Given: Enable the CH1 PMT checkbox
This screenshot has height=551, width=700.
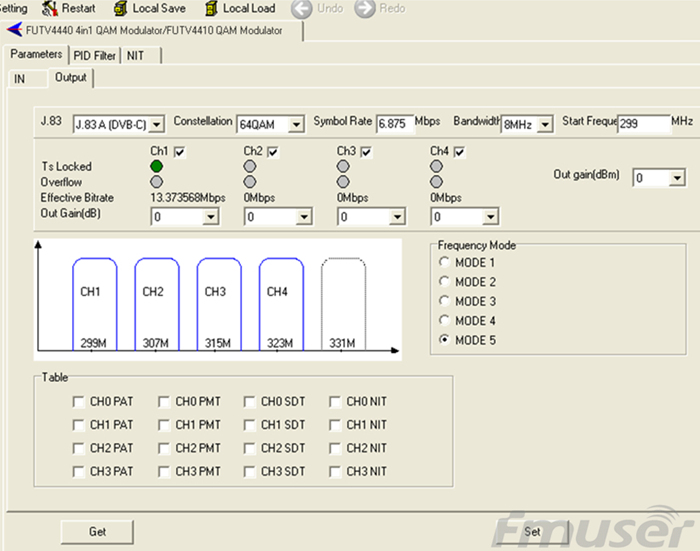Looking at the screenshot, I should [164, 425].
